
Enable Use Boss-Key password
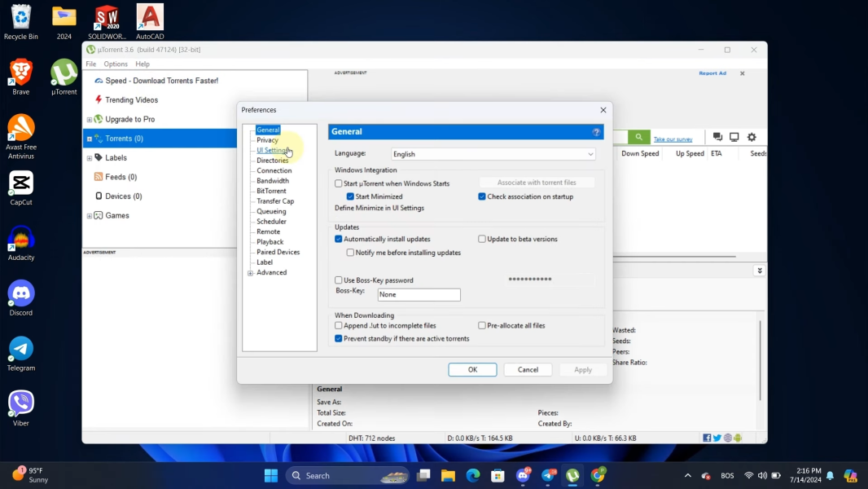pos(338,280)
